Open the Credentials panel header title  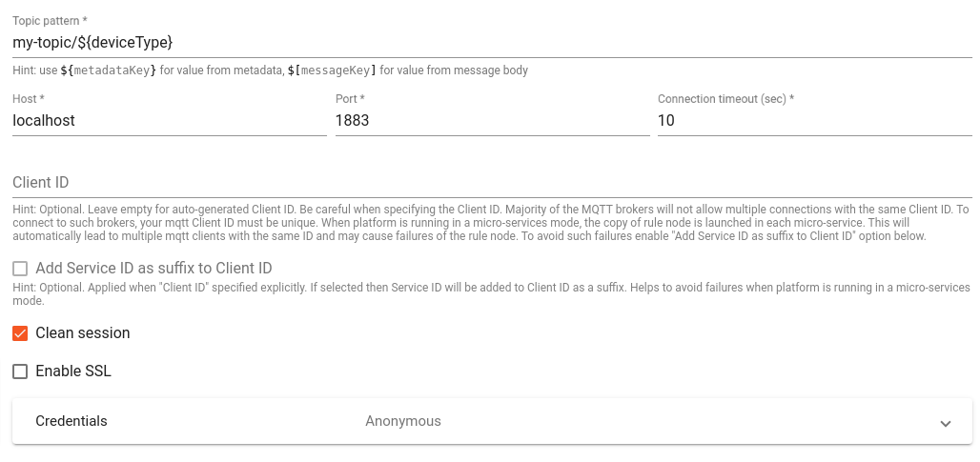tap(71, 421)
